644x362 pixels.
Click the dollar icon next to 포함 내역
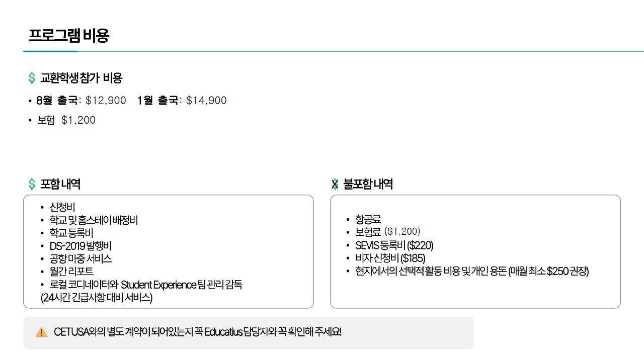tap(32, 184)
